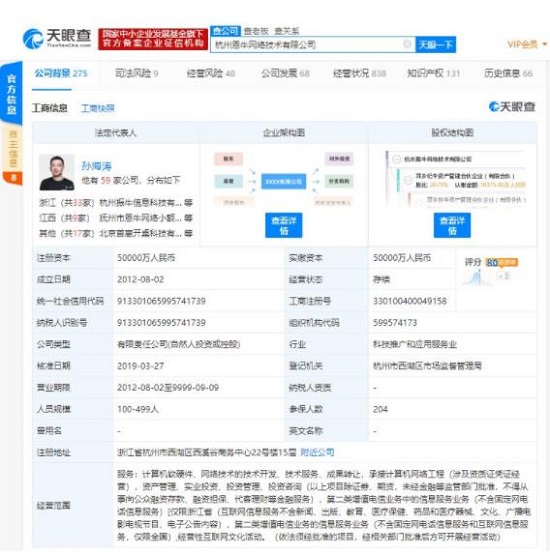Image resolution: width=550 pixels, height=554 pixels.
Task: Open the 司法风险 tab
Action: (x=137, y=73)
